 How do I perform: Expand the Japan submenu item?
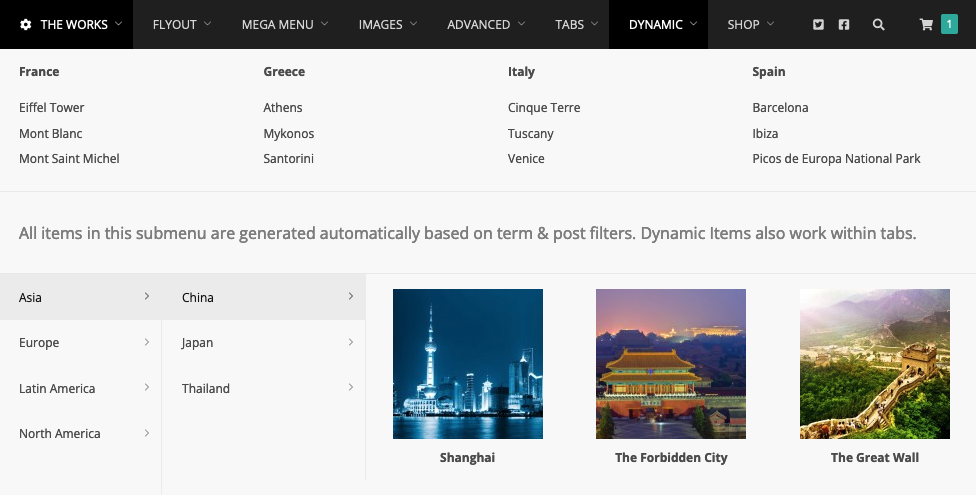tap(263, 343)
